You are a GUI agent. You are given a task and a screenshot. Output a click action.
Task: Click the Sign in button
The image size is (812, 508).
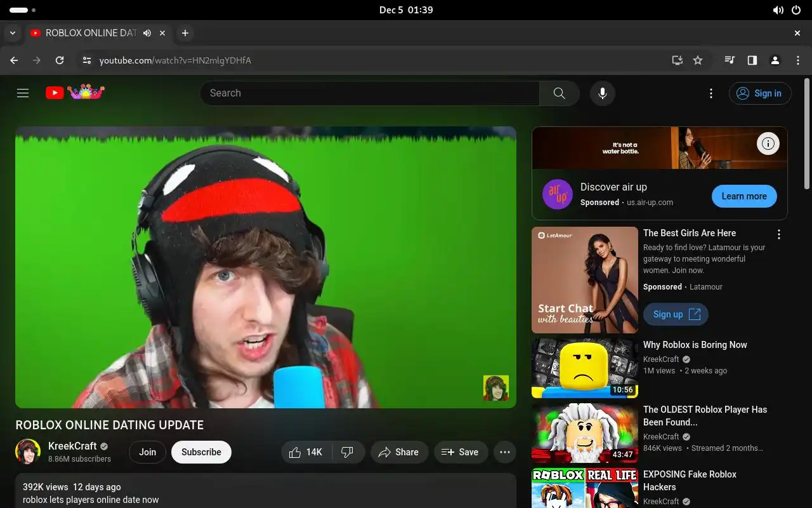click(760, 93)
